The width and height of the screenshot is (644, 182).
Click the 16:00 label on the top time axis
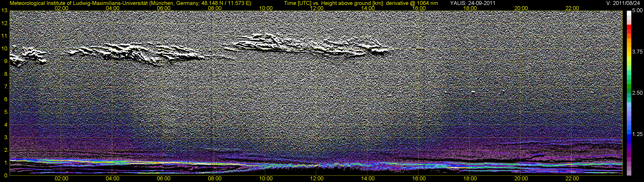click(419, 8)
